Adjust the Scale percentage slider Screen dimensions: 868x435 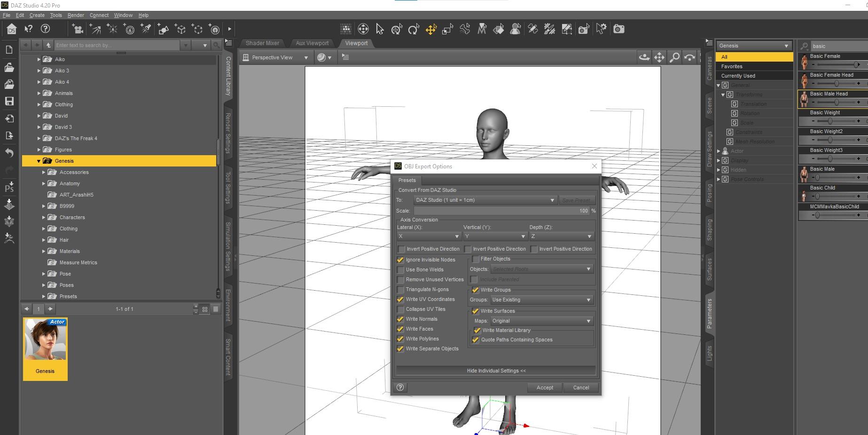(502, 211)
